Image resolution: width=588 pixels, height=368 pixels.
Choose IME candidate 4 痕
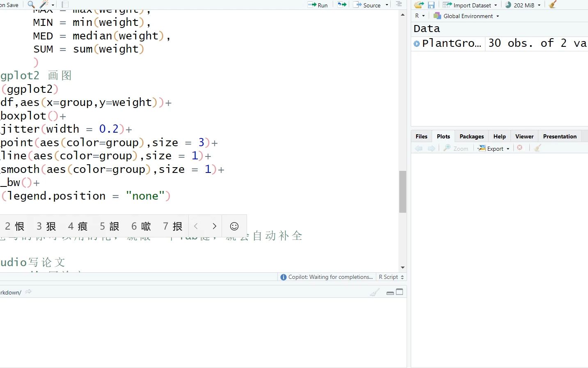pyautogui.click(x=78, y=226)
